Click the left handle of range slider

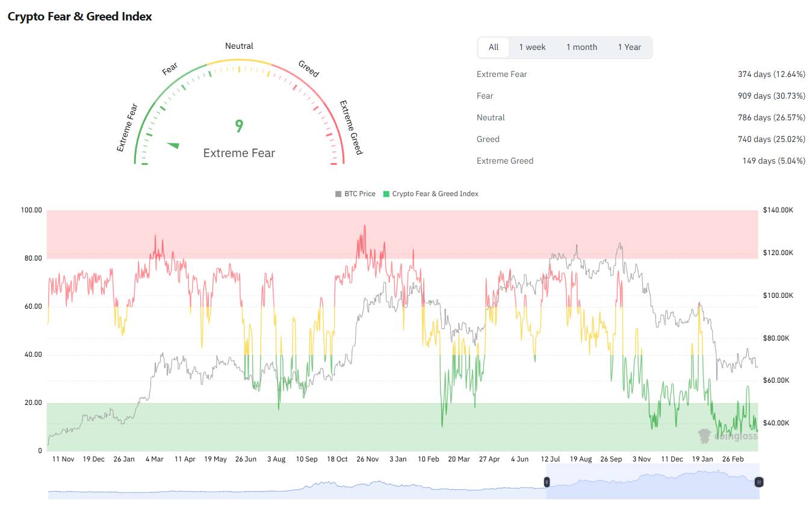[x=547, y=482]
